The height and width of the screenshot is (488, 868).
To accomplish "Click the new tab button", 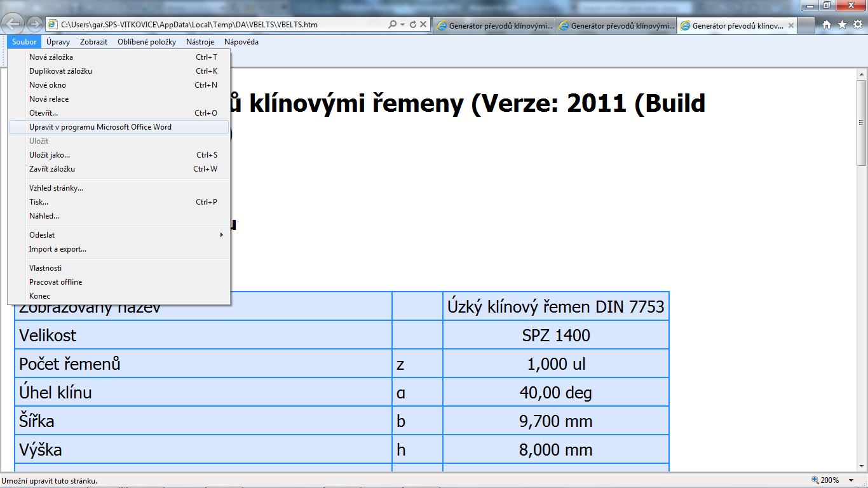I will [x=806, y=26].
